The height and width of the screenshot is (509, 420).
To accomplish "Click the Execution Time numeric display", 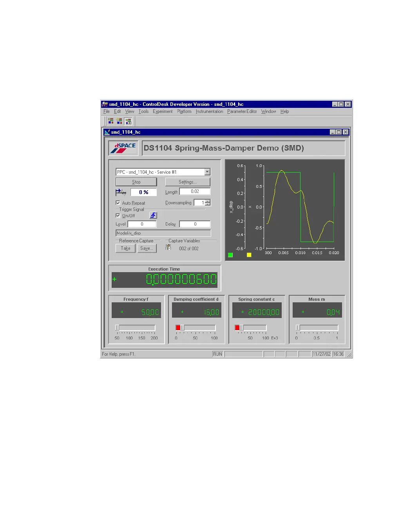I will 165,280.
